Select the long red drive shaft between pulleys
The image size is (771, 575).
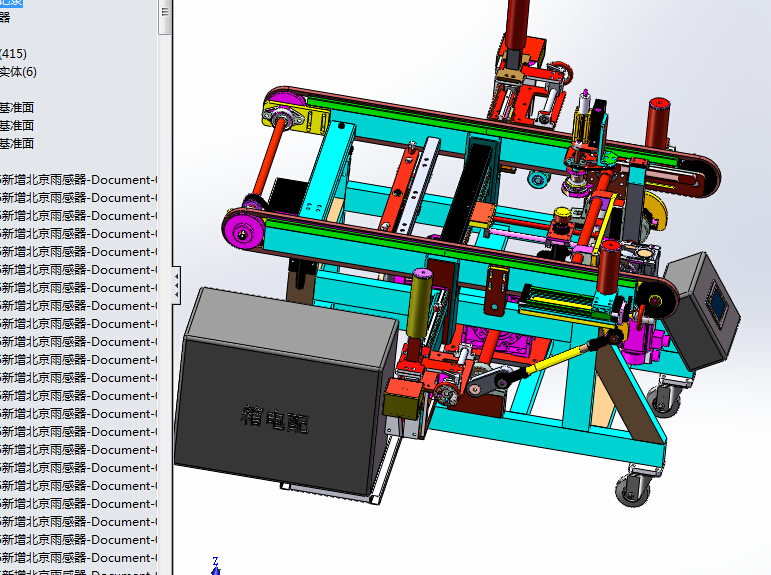[x=268, y=157]
